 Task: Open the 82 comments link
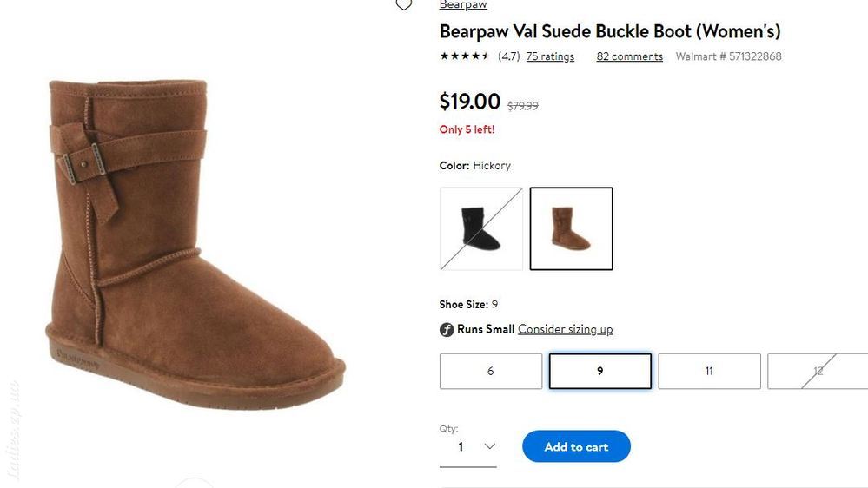pos(629,56)
